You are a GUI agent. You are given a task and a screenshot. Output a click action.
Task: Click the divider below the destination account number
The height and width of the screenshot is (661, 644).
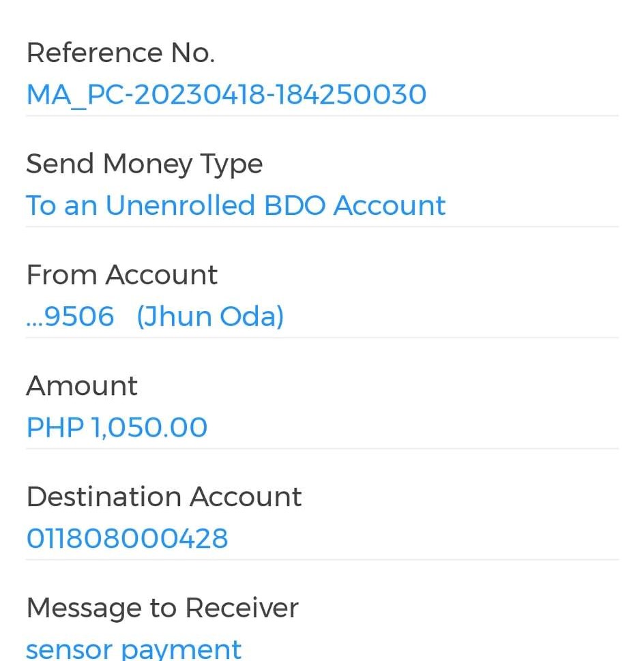[x=322, y=559]
